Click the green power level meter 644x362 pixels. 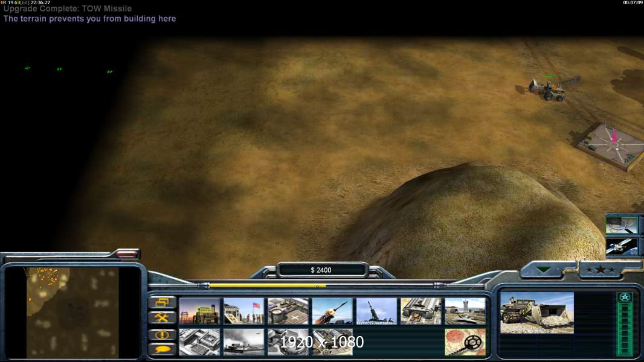point(625,329)
